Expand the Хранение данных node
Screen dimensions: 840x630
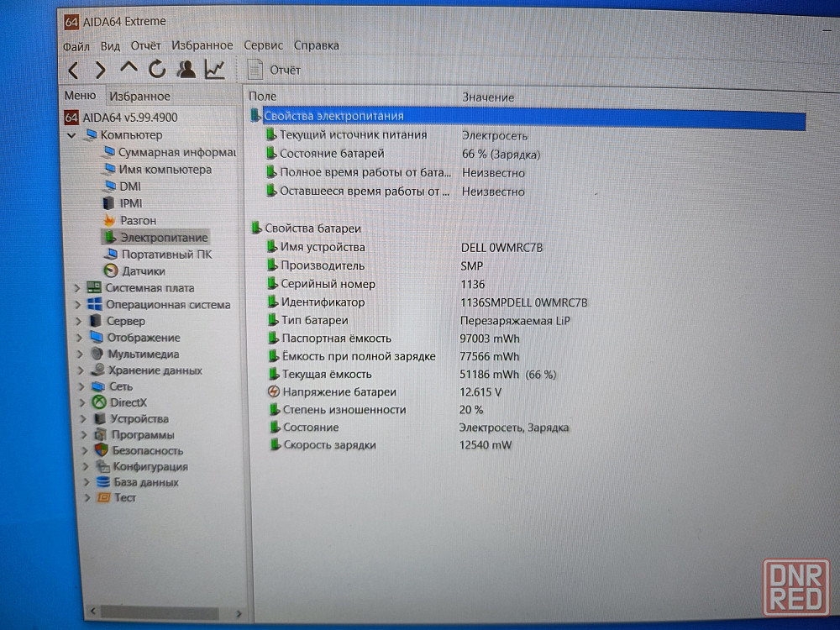tap(81, 370)
